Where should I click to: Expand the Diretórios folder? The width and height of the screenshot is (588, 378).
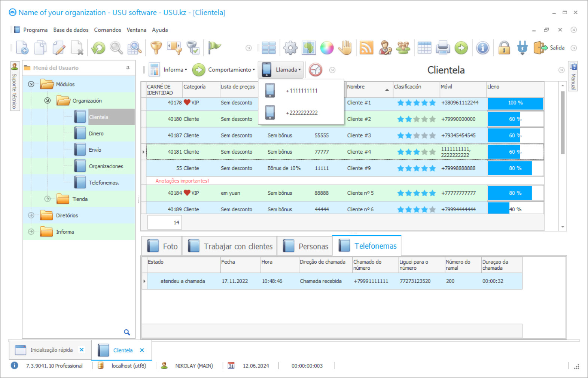pyautogui.click(x=31, y=215)
